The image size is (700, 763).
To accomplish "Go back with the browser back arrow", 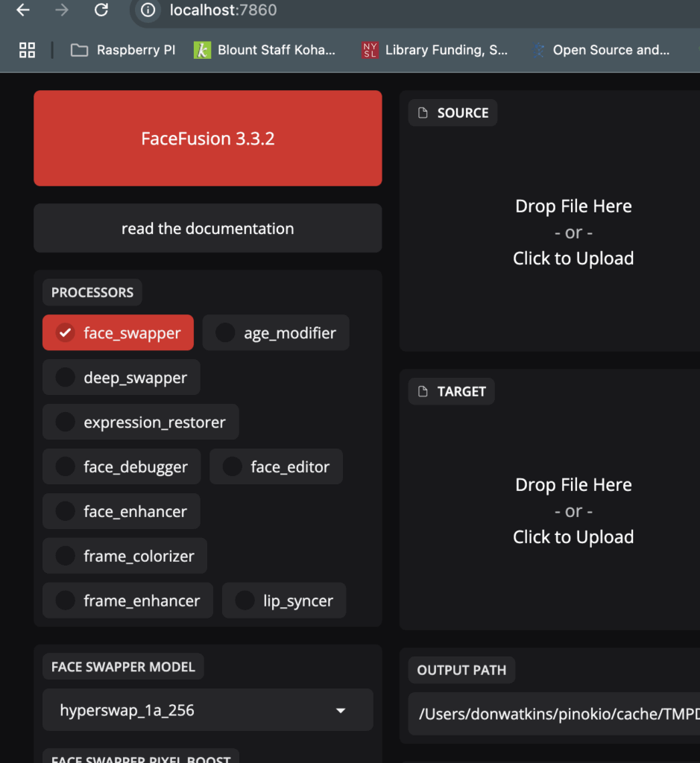I will point(23,10).
